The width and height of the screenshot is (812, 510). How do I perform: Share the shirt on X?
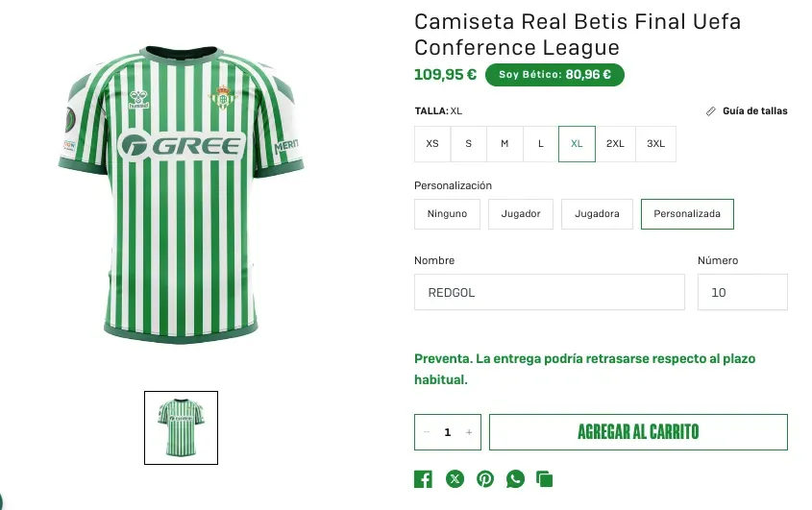pyautogui.click(x=455, y=479)
